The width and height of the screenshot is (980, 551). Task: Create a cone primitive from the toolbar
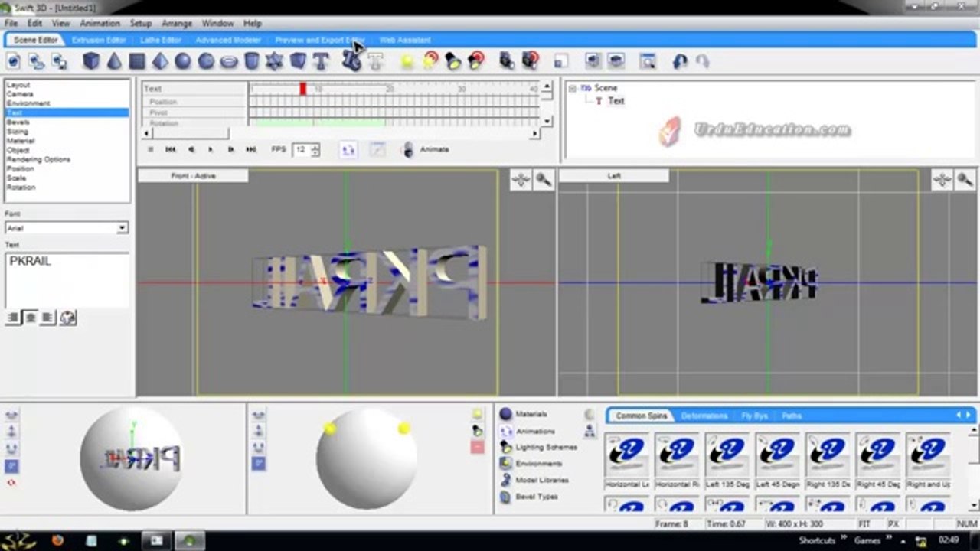114,61
